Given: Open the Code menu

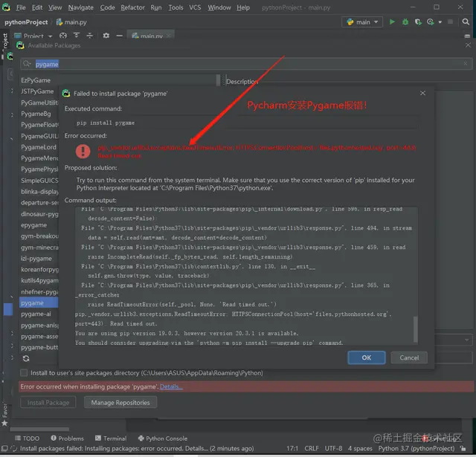Looking at the screenshot, I should [107, 7].
